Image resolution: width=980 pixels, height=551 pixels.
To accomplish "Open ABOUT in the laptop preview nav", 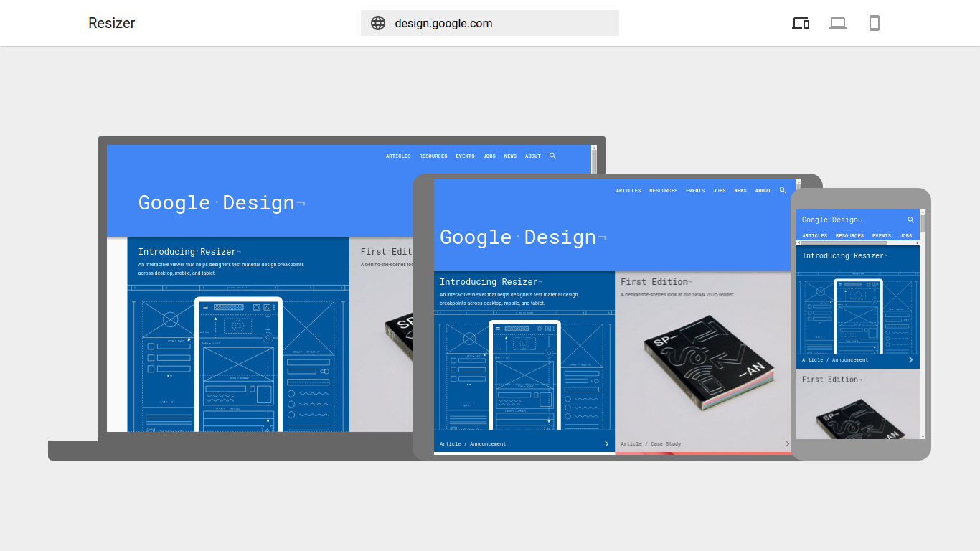I will pyautogui.click(x=533, y=156).
